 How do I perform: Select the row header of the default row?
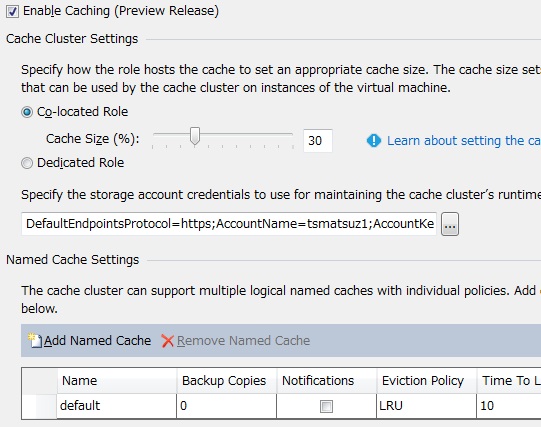point(39,406)
